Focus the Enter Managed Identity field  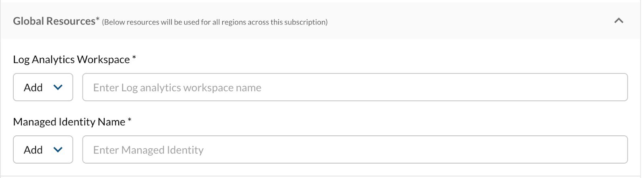[355, 149]
